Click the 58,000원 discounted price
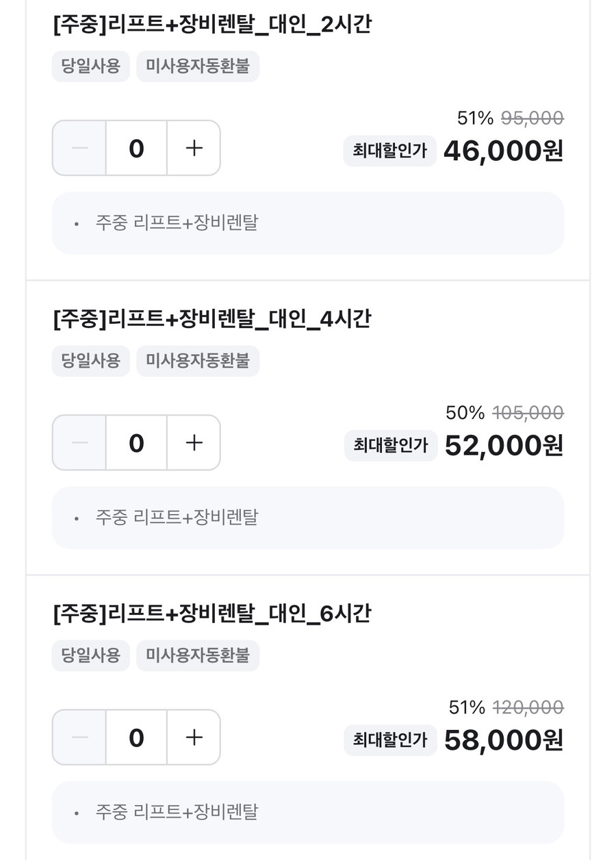This screenshot has width=616, height=860. coord(503,740)
